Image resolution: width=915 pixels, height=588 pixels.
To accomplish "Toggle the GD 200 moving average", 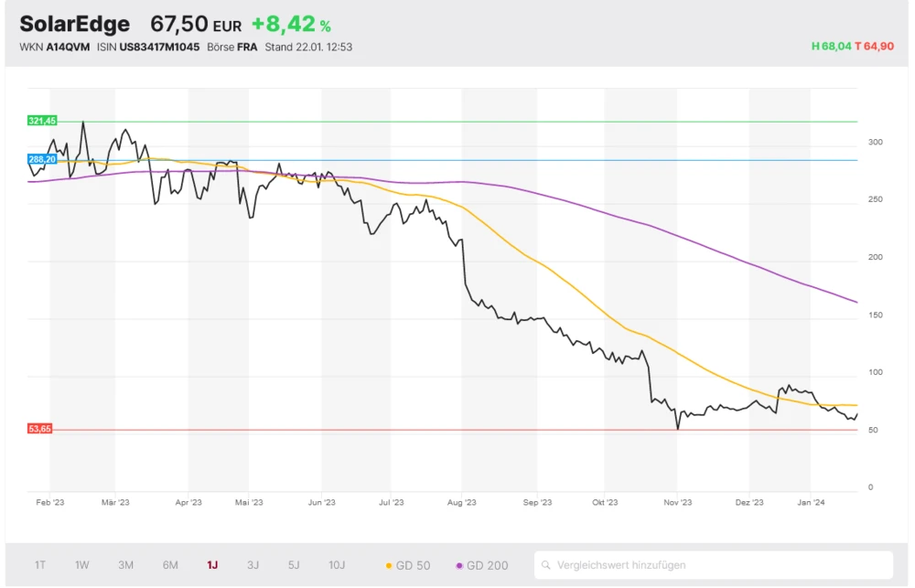I will coord(481,565).
